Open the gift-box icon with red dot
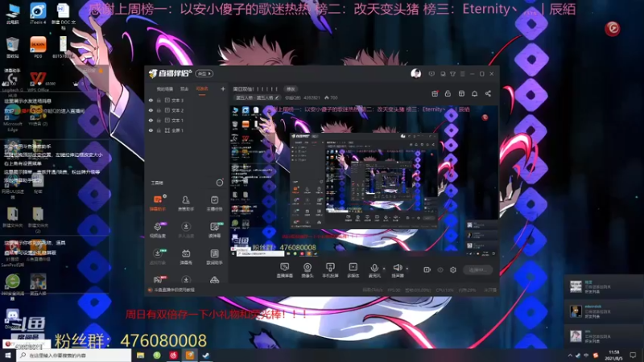Viewport: 644px width, 362px height. pyautogui.click(x=435, y=93)
